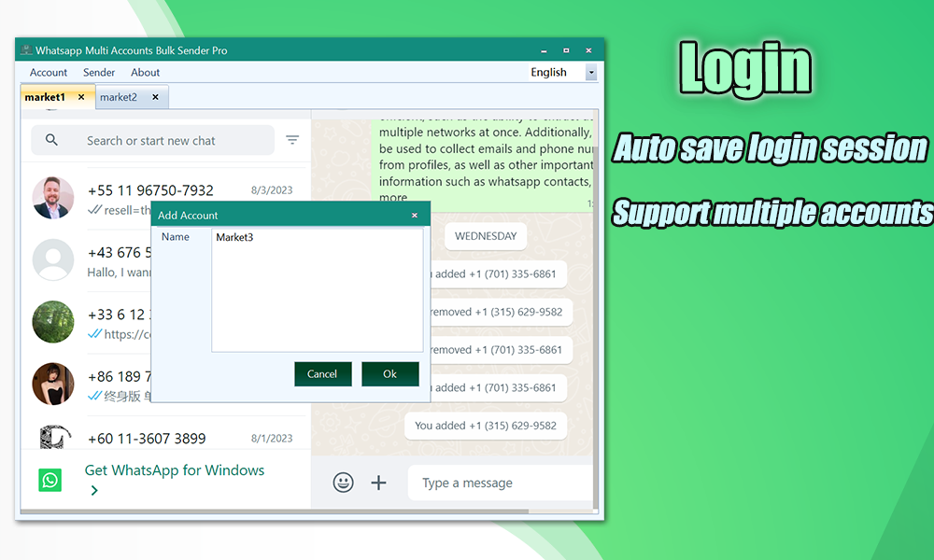
Task: Open the Sender menu
Action: pyautogui.click(x=99, y=72)
